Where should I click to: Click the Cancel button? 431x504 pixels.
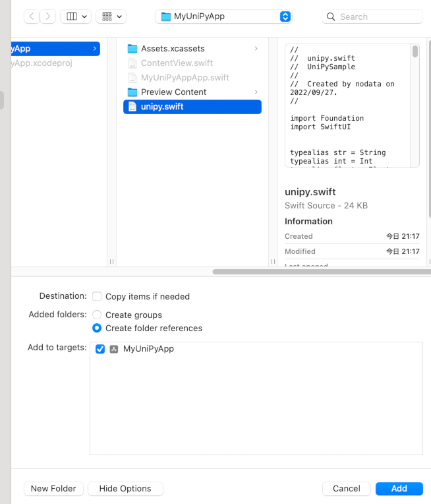(346, 489)
